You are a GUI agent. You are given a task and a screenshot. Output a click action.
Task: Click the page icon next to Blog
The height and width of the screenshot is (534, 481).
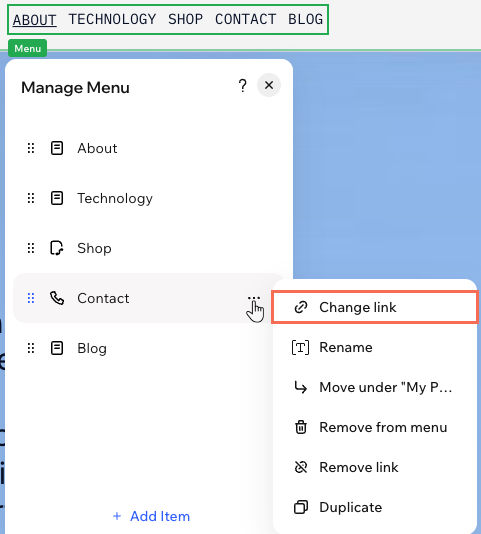click(57, 348)
